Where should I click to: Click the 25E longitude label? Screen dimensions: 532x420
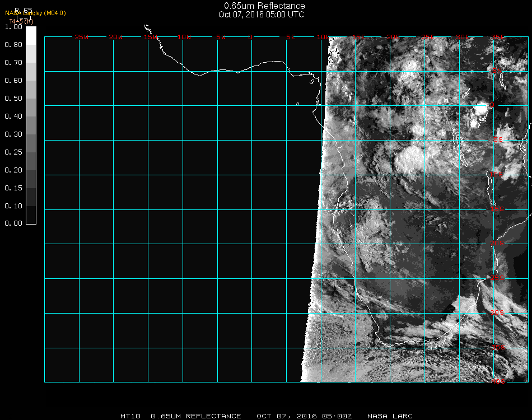pyautogui.click(x=428, y=37)
